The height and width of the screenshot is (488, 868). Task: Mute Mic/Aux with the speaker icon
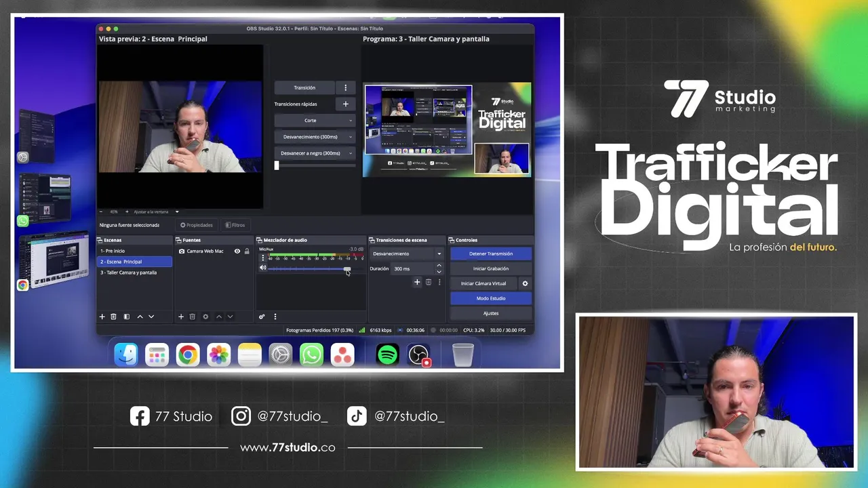[x=263, y=268]
